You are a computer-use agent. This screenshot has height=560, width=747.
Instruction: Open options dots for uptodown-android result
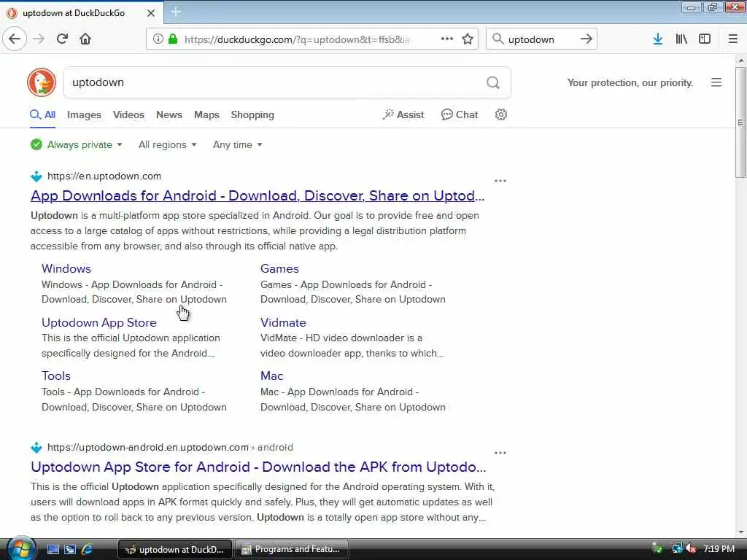pos(500,453)
